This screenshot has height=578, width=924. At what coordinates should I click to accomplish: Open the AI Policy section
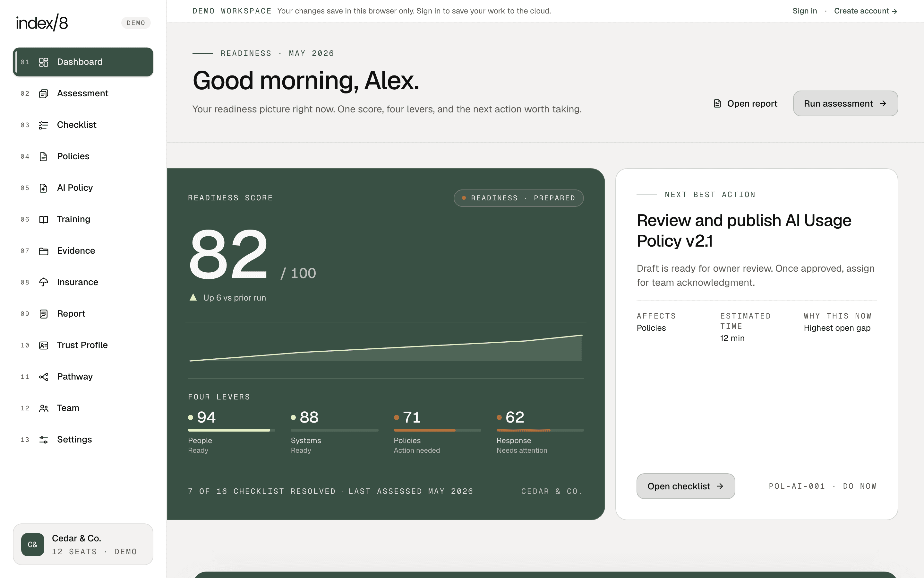click(83, 188)
